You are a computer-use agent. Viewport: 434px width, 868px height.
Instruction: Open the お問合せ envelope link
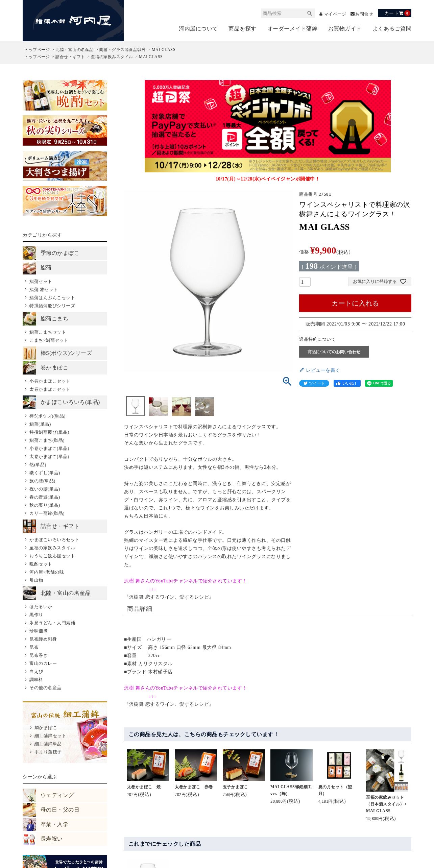362,14
